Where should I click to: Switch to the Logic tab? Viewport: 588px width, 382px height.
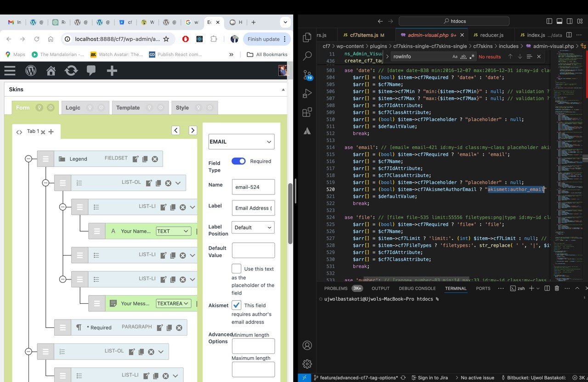[x=73, y=108]
